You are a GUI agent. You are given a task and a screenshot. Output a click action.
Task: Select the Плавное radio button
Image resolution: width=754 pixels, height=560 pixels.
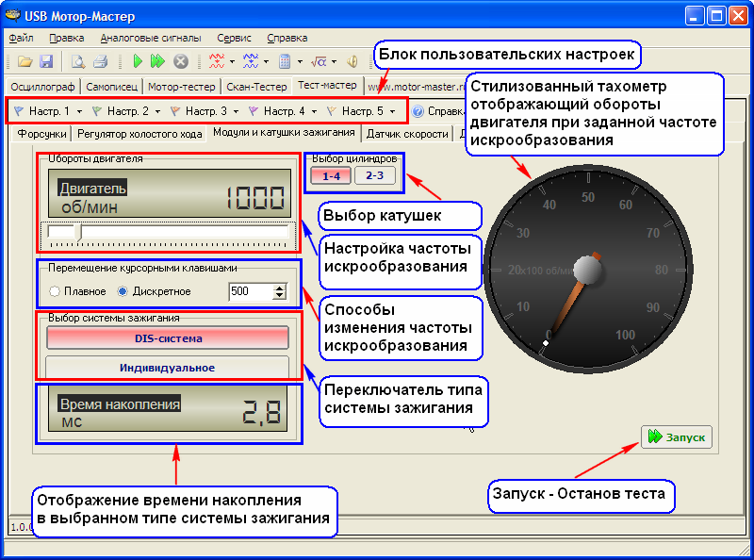click(x=55, y=291)
